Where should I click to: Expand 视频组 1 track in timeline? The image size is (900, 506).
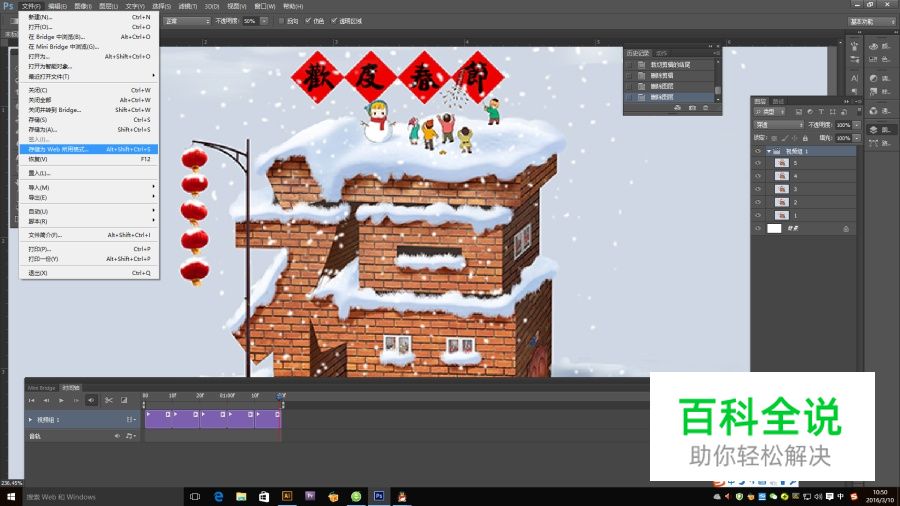pyautogui.click(x=30, y=420)
